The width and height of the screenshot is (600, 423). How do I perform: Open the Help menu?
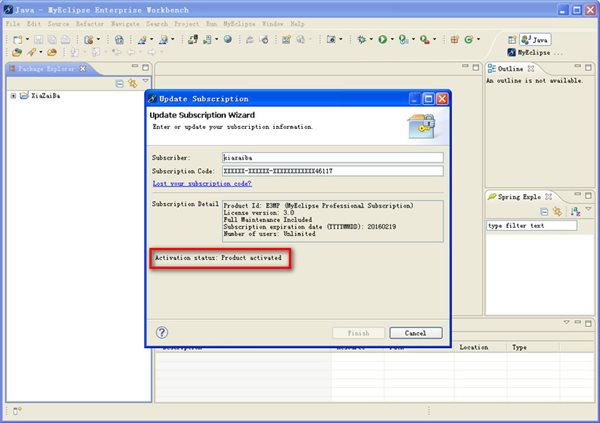[297, 24]
